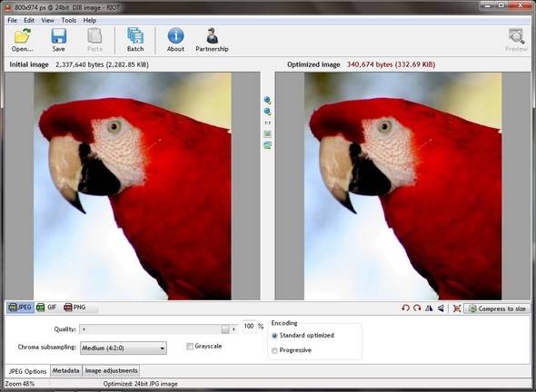Zoom out using second magnifier icon
The width and height of the screenshot is (536, 392).
[x=268, y=112]
